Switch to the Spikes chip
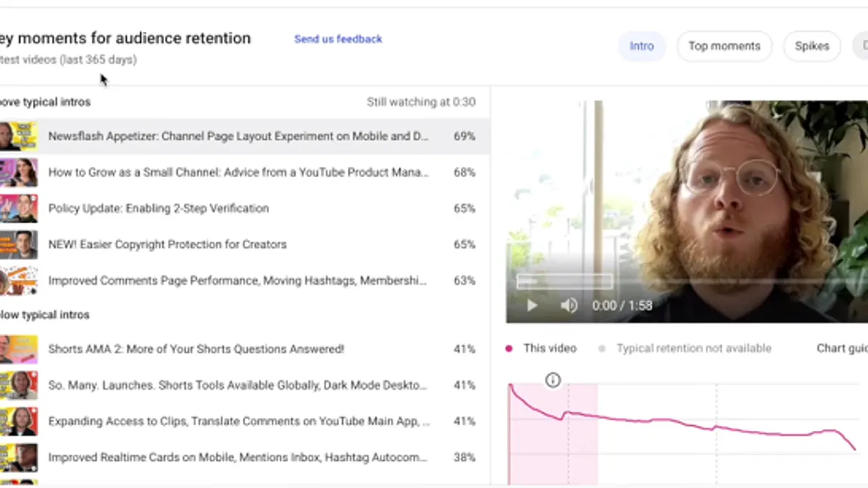868x488 pixels. 812,46
